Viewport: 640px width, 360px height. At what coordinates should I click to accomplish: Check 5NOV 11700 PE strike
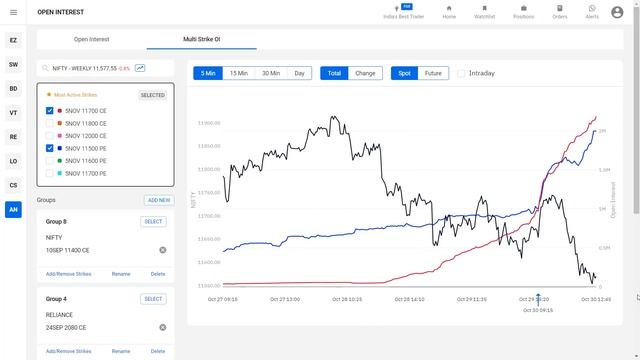[x=49, y=173]
